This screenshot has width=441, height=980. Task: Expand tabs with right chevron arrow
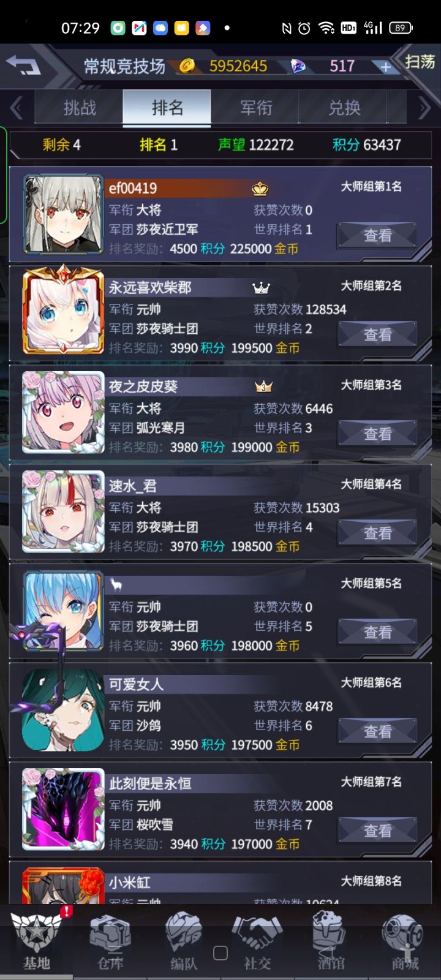pos(424,108)
